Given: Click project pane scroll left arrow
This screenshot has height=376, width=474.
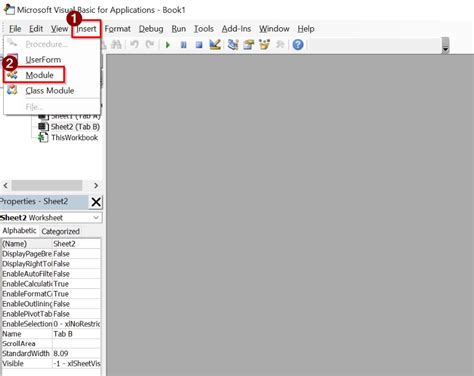Looking at the screenshot, I should tap(5, 185).
